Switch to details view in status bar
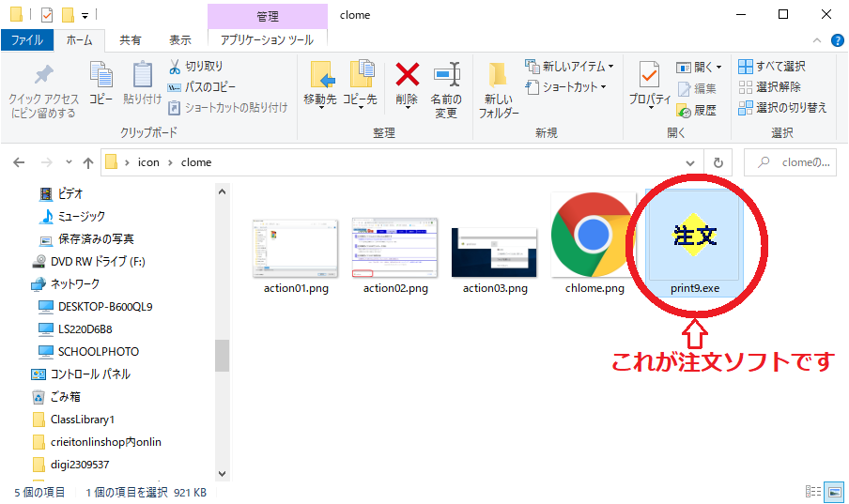Viewport: 849px width, 504px height. click(x=813, y=492)
